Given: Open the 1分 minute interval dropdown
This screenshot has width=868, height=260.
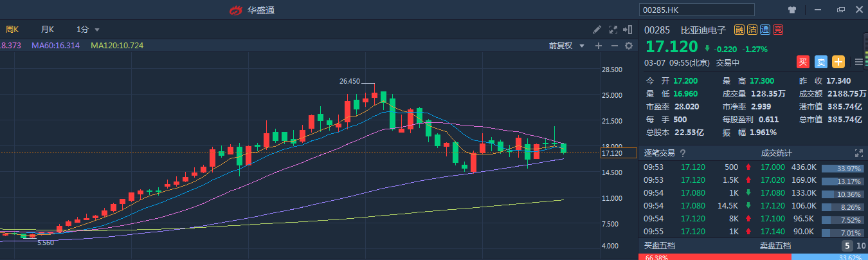Looking at the screenshot, I should [88, 30].
